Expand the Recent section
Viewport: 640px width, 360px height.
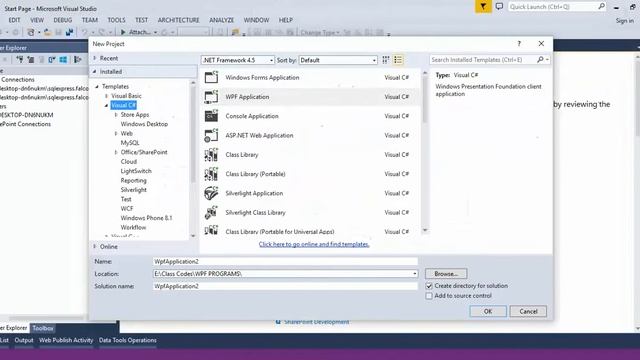pyautogui.click(x=95, y=58)
